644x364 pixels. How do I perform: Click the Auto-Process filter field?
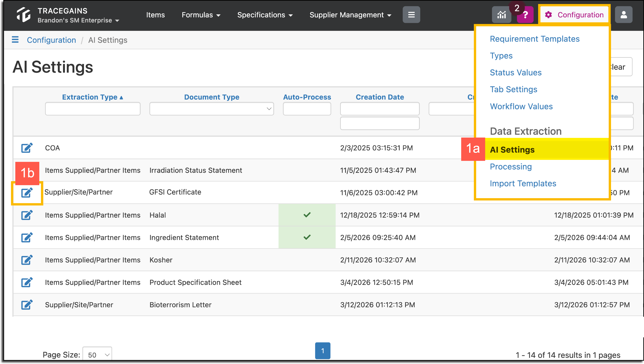[x=307, y=109]
